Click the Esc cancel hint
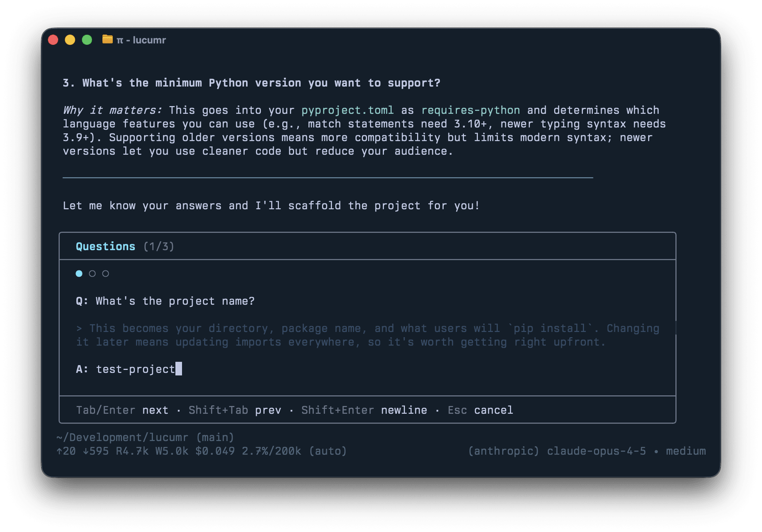 click(x=481, y=410)
